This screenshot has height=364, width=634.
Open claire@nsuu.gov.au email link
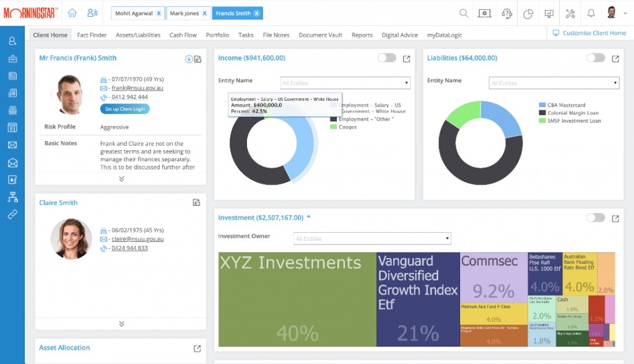click(137, 239)
